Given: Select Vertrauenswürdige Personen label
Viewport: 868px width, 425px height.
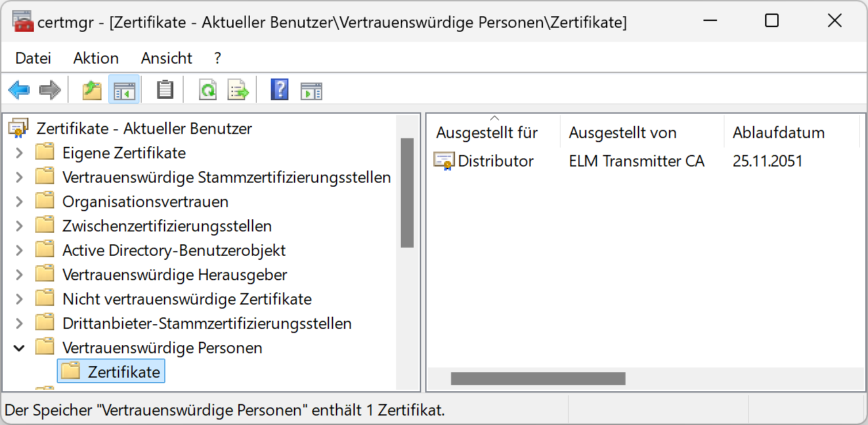Looking at the screenshot, I should click(162, 348).
